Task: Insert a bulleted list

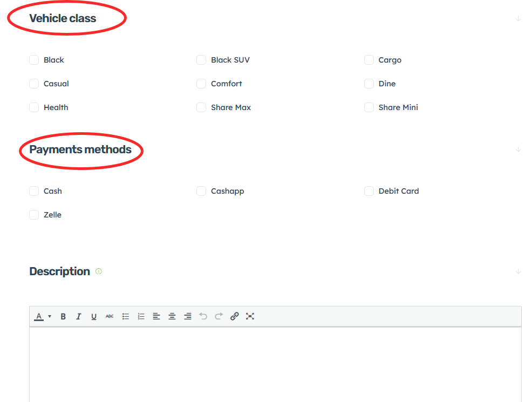Action: pos(126,317)
